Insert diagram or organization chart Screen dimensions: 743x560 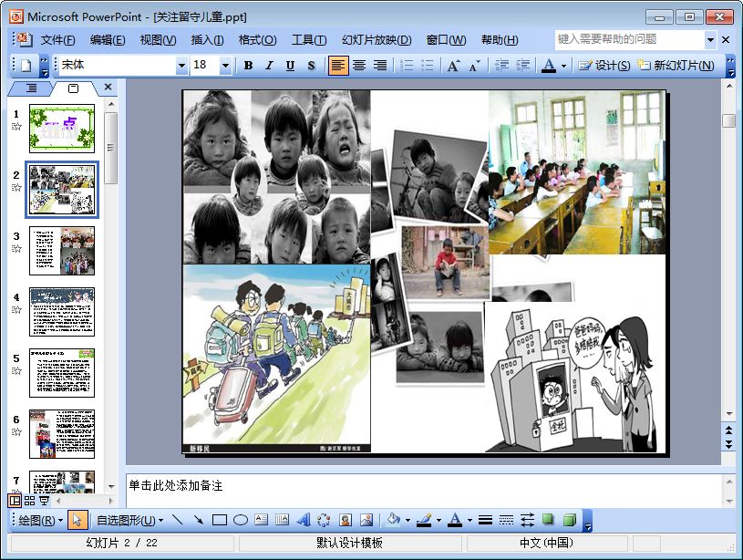coord(325,520)
